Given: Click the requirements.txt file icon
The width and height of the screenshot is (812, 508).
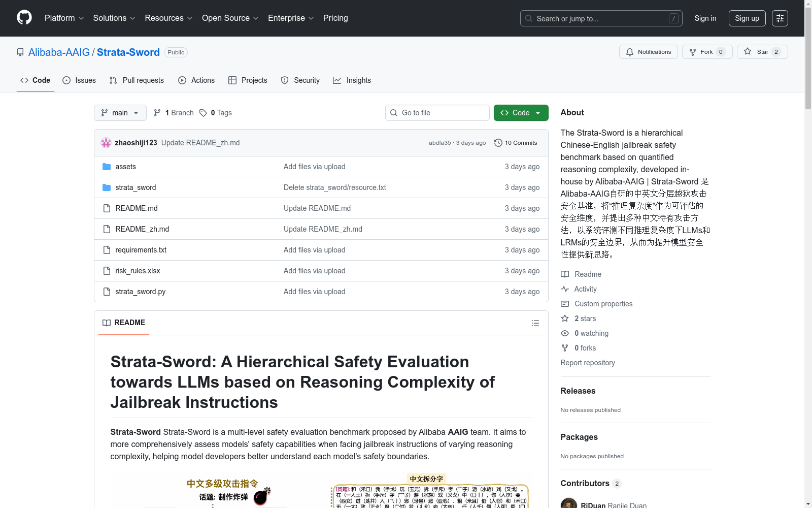Looking at the screenshot, I should click(x=107, y=250).
